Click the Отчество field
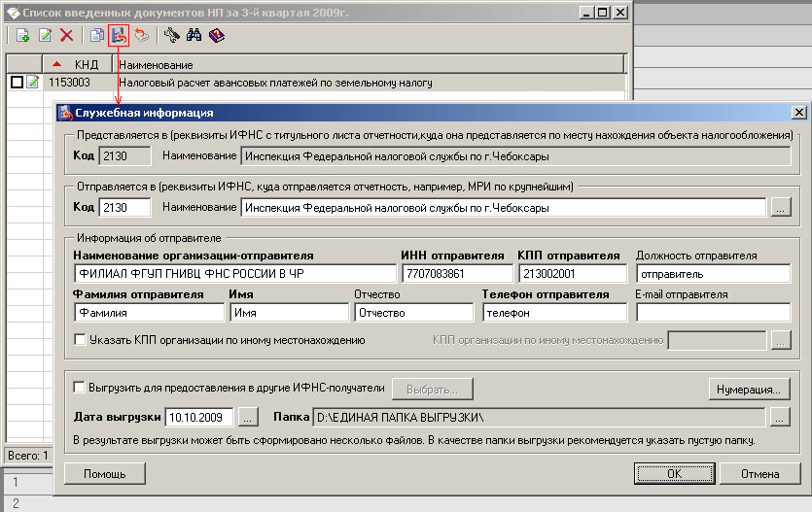This screenshot has width=812, height=512. (x=413, y=313)
